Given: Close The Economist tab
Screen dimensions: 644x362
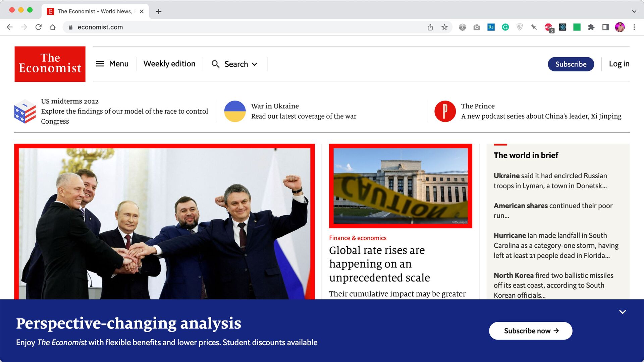Looking at the screenshot, I should pyautogui.click(x=142, y=11).
